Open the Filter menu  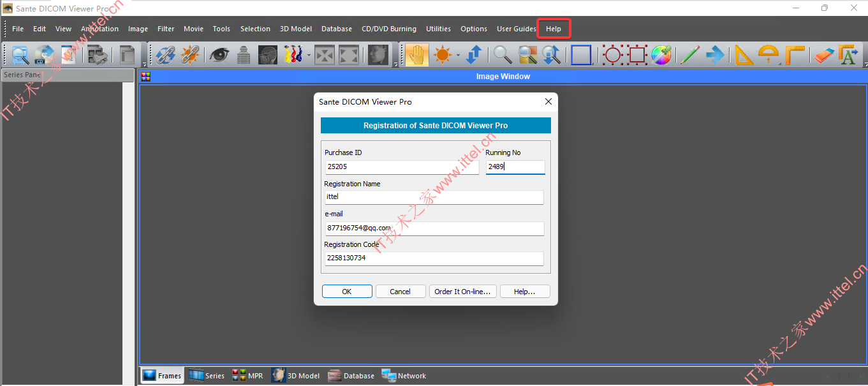click(166, 29)
